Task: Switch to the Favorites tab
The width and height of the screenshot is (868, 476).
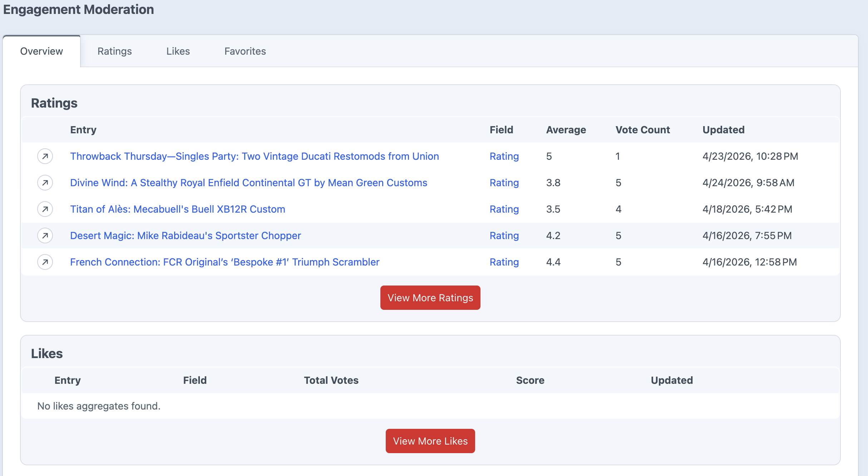Action: click(x=245, y=51)
